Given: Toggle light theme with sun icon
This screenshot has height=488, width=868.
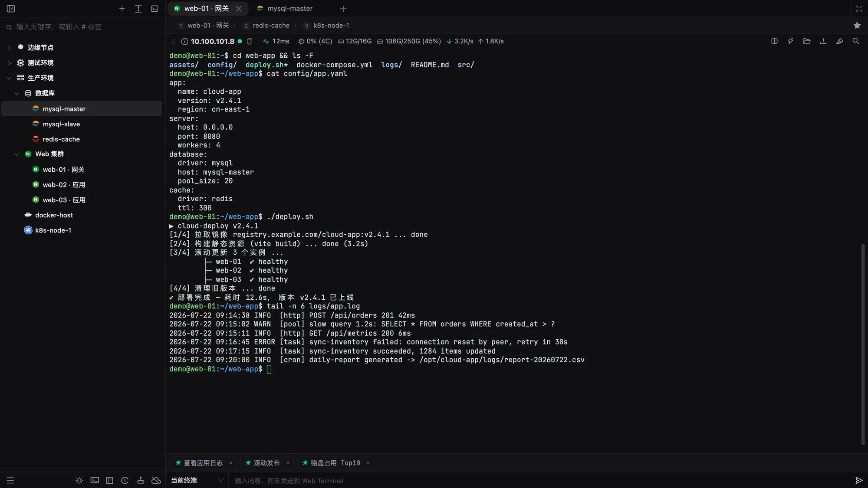Looking at the screenshot, I should click(79, 480).
